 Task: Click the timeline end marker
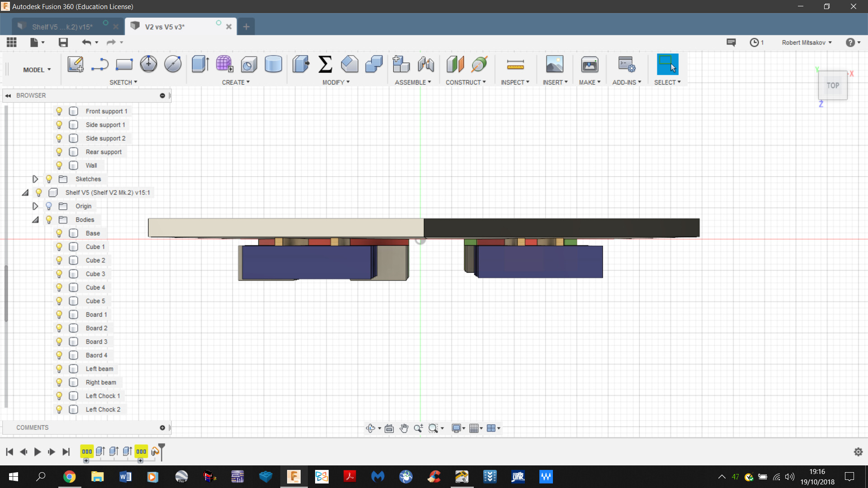(161, 451)
